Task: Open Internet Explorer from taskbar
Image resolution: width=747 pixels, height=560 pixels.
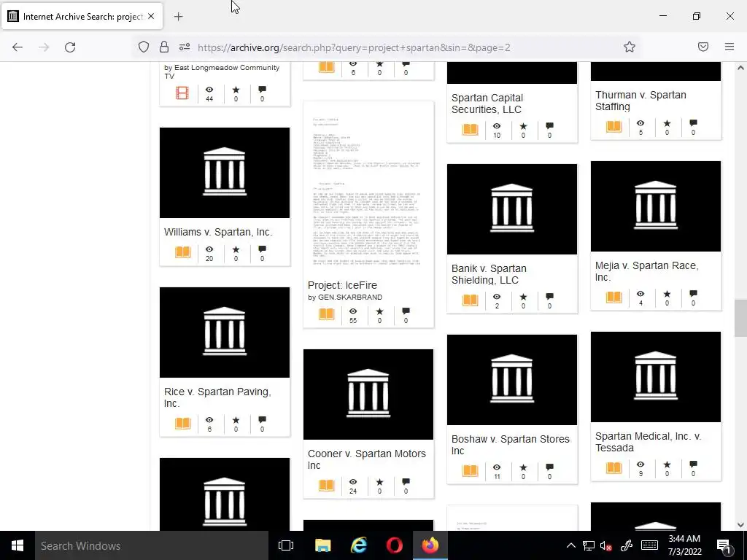Action: (x=359, y=545)
